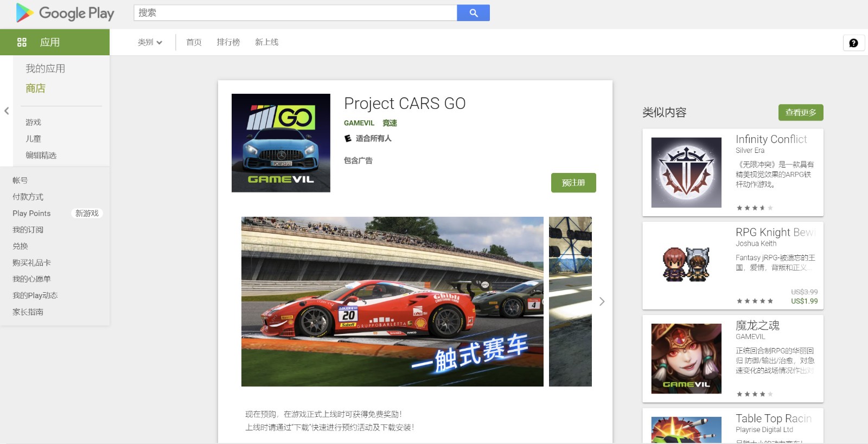This screenshot has width=868, height=444.
Task: Open RPG Knight Bewitched title
Action: click(x=775, y=233)
